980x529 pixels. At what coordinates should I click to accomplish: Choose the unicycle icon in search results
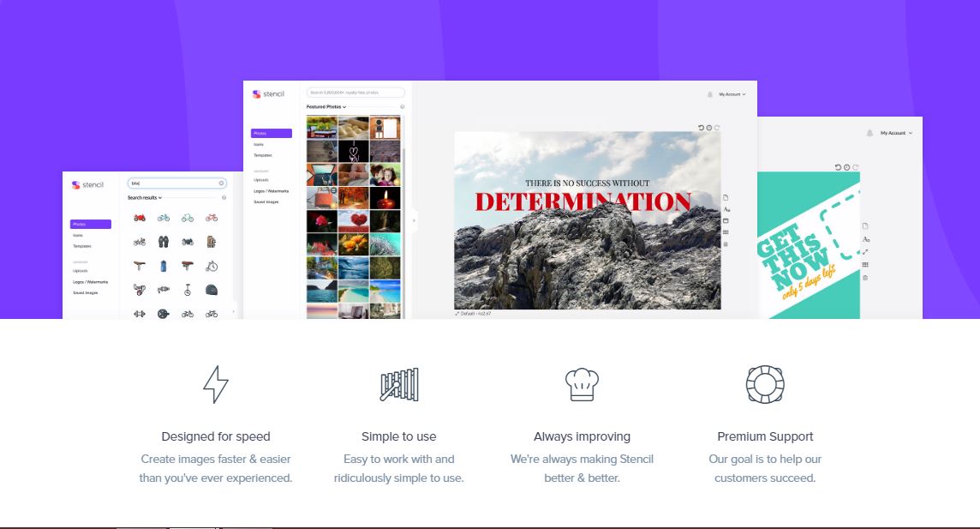coord(188,290)
